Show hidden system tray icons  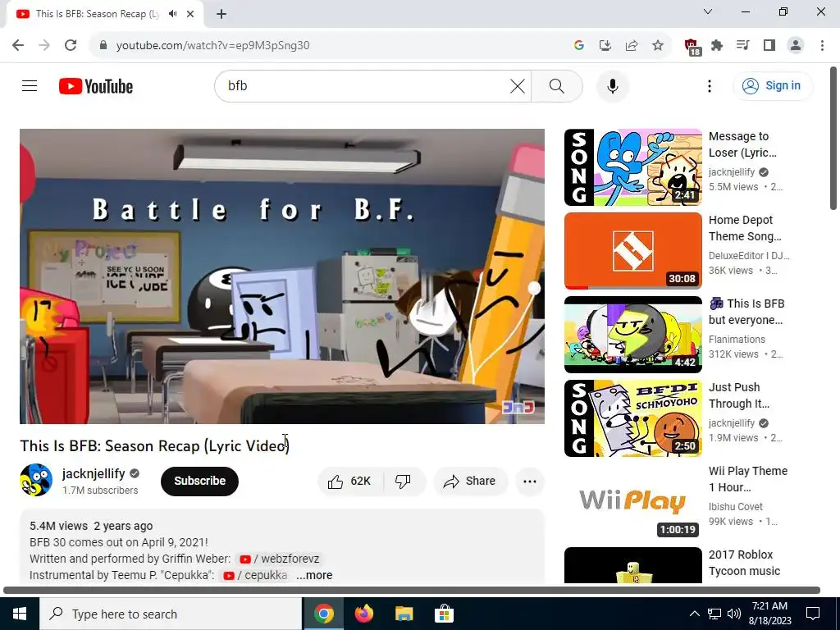(x=694, y=614)
